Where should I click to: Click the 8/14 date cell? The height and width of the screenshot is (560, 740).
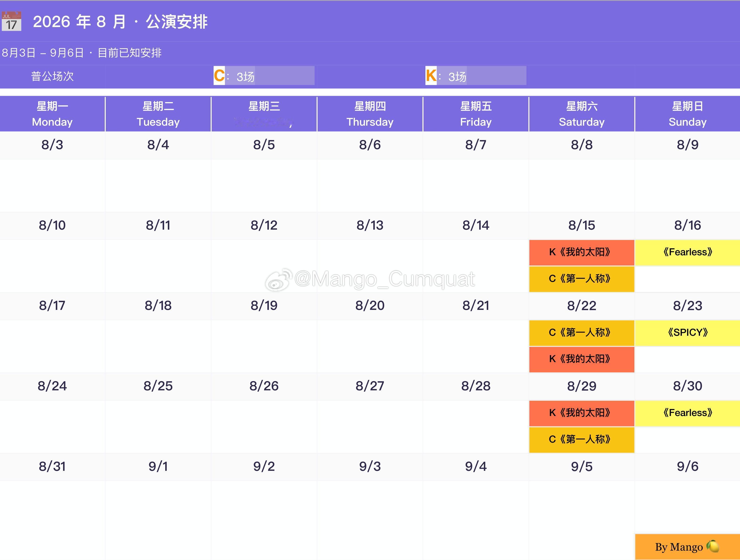tap(476, 225)
